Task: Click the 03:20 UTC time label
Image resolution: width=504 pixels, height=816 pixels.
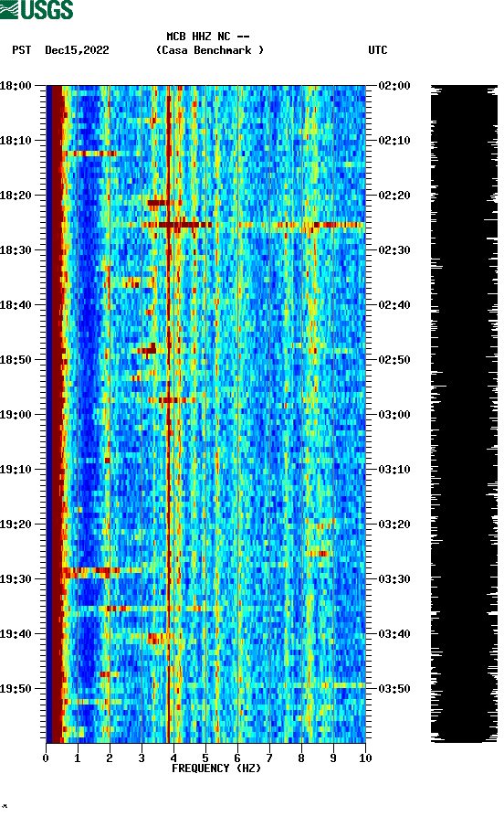Action: (x=394, y=525)
